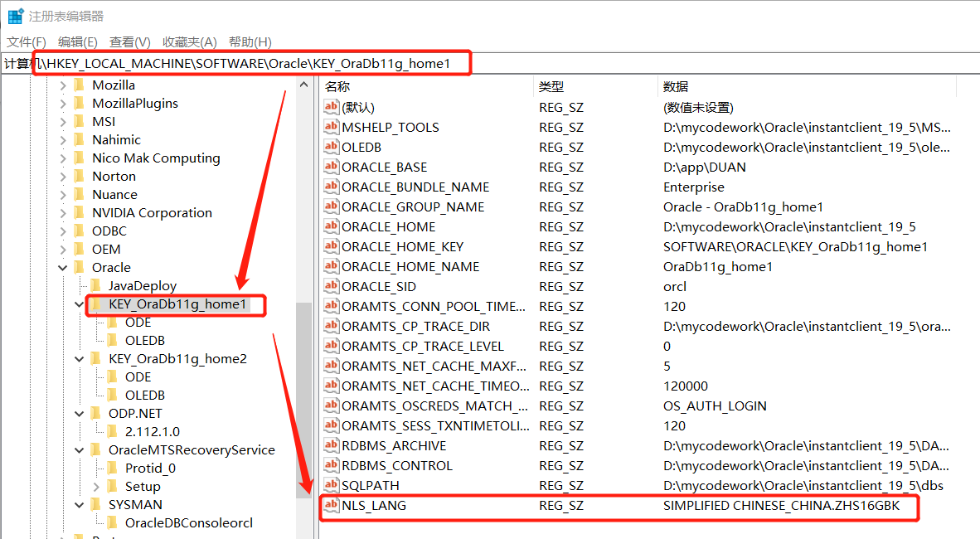
Task: Click the folder icon for ODE key
Action: coord(114,322)
